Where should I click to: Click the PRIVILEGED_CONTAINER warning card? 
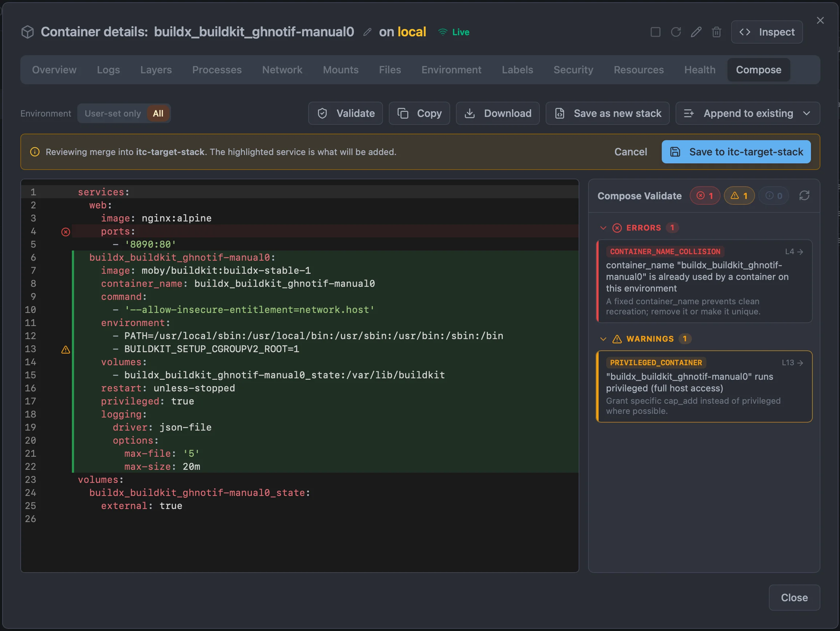click(x=705, y=386)
